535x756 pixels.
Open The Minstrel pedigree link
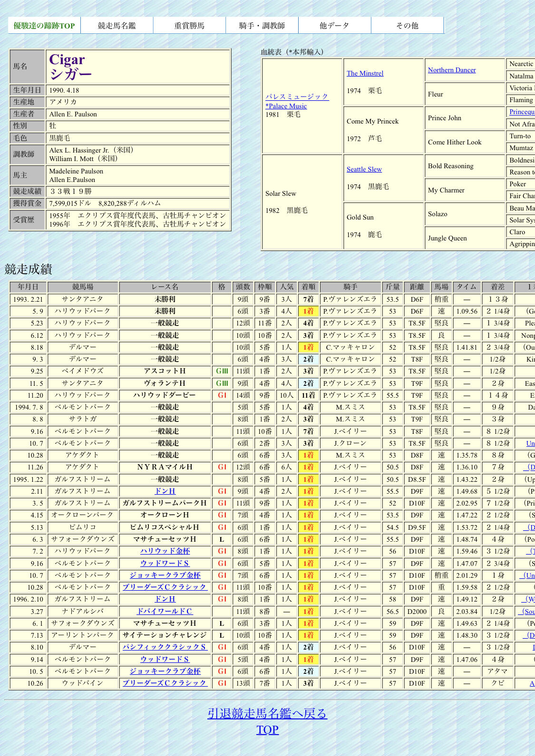point(365,73)
